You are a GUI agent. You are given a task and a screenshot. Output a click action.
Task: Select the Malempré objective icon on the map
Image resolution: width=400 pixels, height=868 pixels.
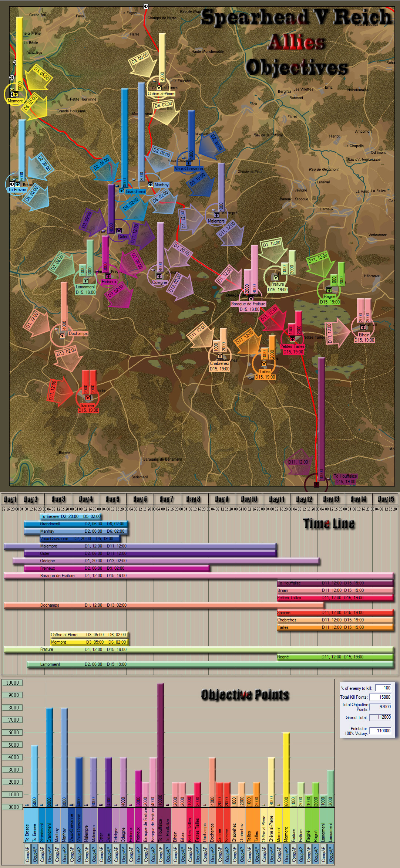pos(216,215)
